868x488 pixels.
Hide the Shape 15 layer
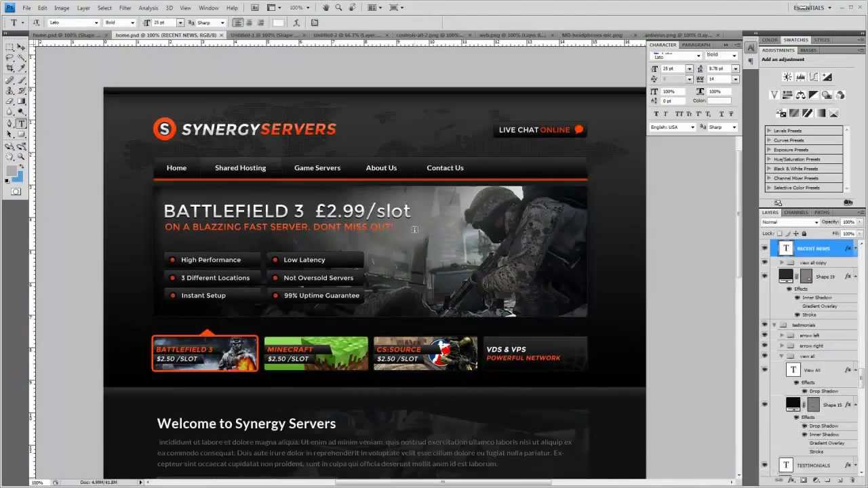click(764, 405)
